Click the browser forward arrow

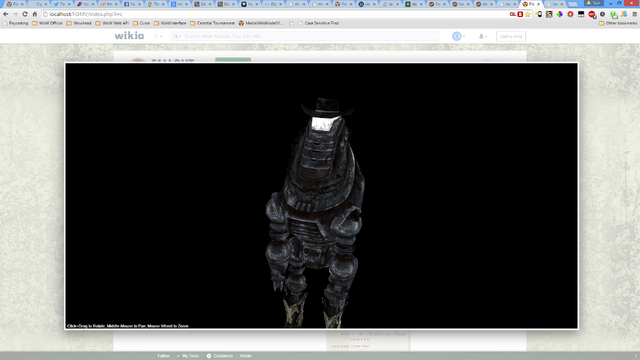[15, 14]
